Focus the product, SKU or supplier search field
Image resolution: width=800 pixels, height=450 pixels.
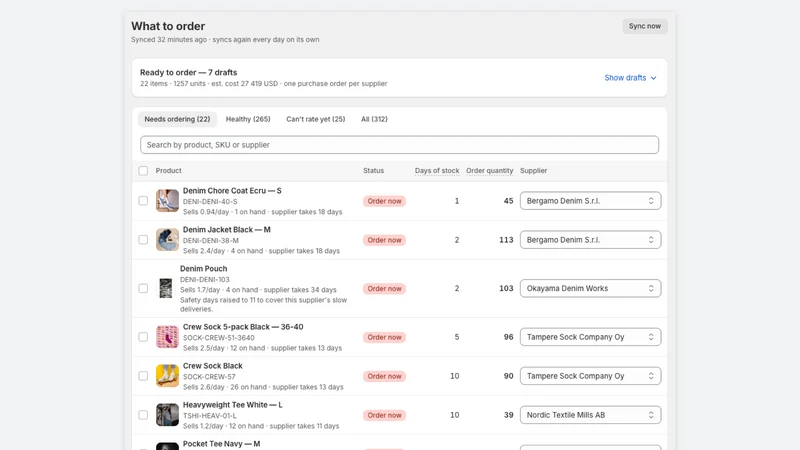[x=399, y=145]
